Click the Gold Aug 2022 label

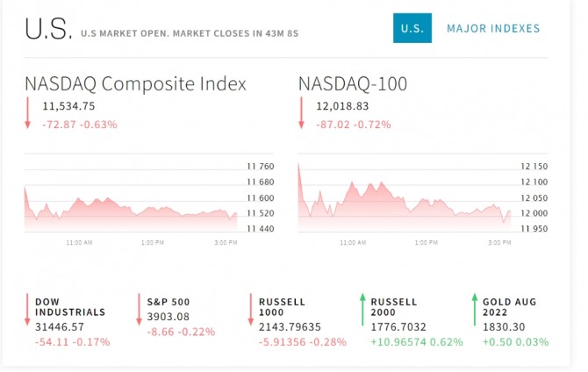(x=509, y=306)
